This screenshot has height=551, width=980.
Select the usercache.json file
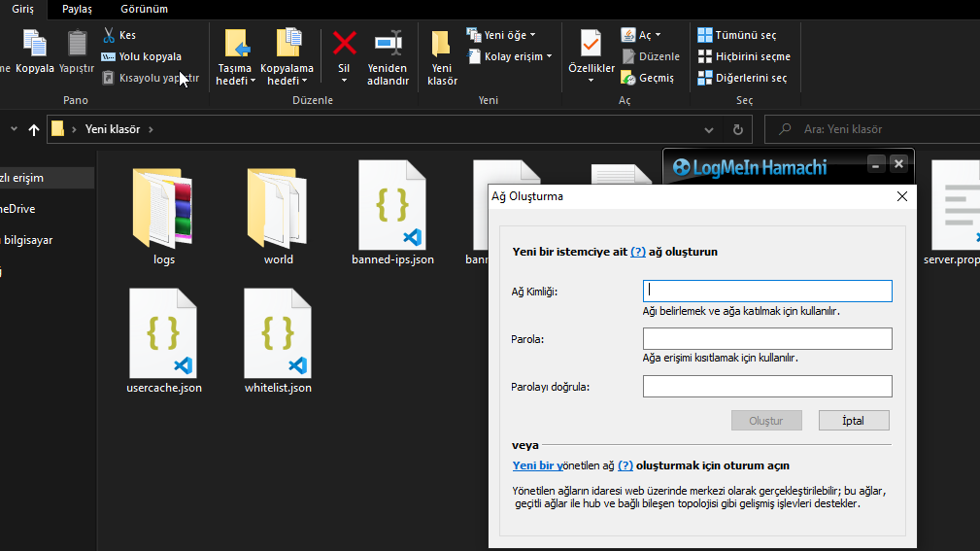(x=164, y=341)
